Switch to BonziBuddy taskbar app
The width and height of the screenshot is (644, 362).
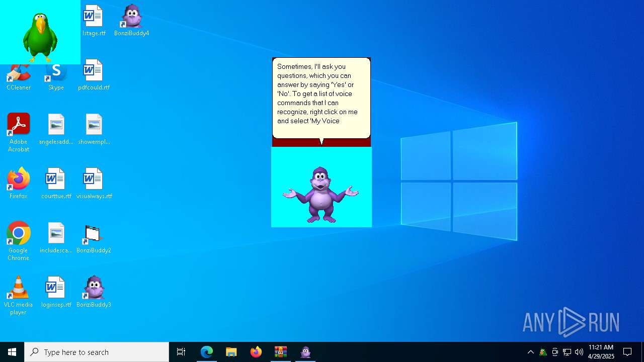[305, 352]
